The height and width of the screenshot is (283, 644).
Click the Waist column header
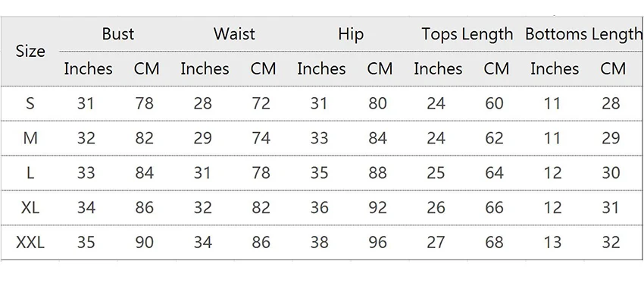pos(234,33)
